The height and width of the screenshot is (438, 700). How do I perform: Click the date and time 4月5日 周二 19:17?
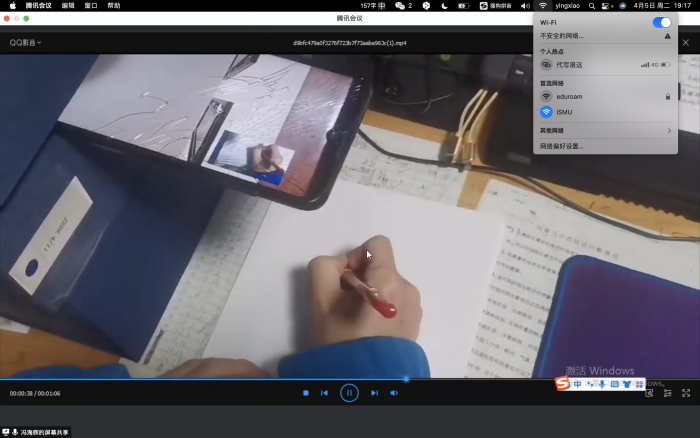[x=662, y=6]
